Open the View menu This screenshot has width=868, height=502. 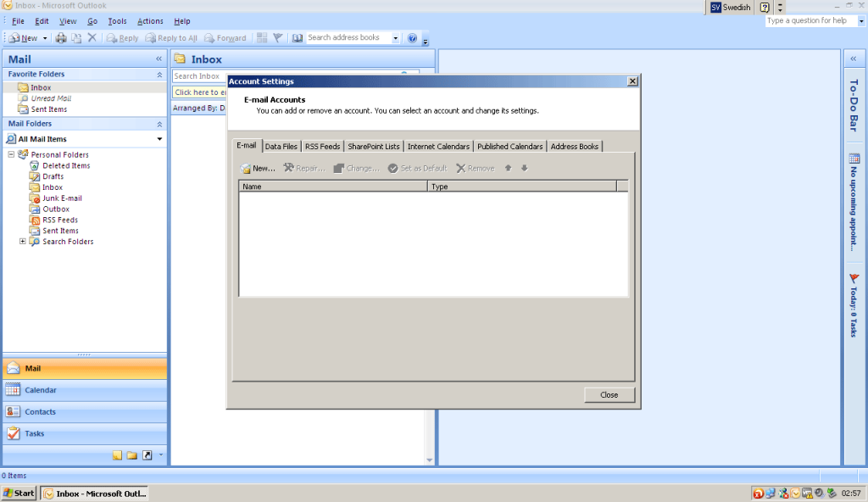68,21
